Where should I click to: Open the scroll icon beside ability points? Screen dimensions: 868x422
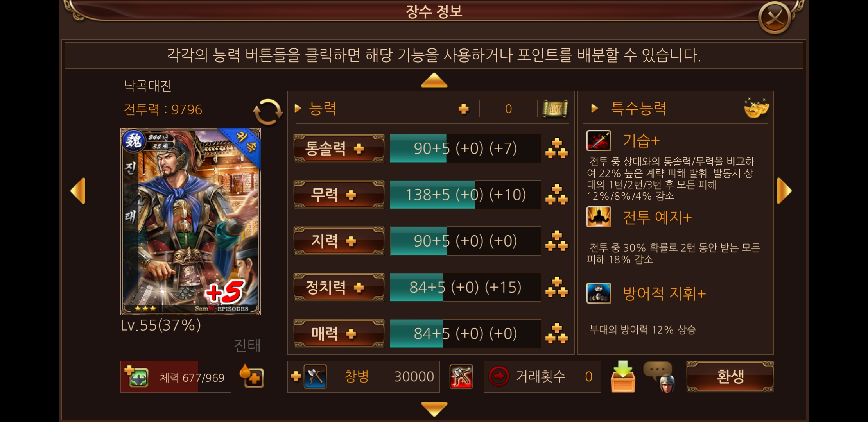click(x=555, y=109)
